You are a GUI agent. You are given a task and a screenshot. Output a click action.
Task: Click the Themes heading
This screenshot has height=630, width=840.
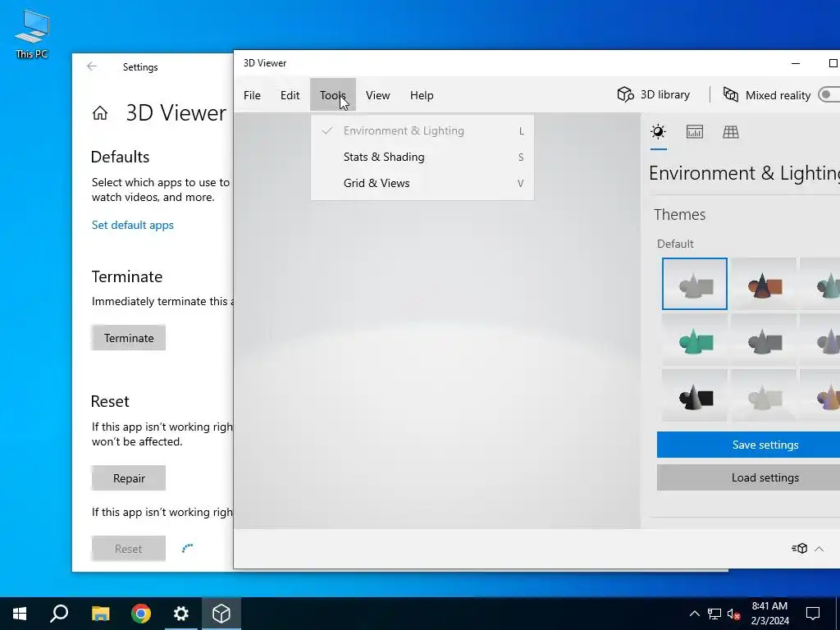click(679, 214)
